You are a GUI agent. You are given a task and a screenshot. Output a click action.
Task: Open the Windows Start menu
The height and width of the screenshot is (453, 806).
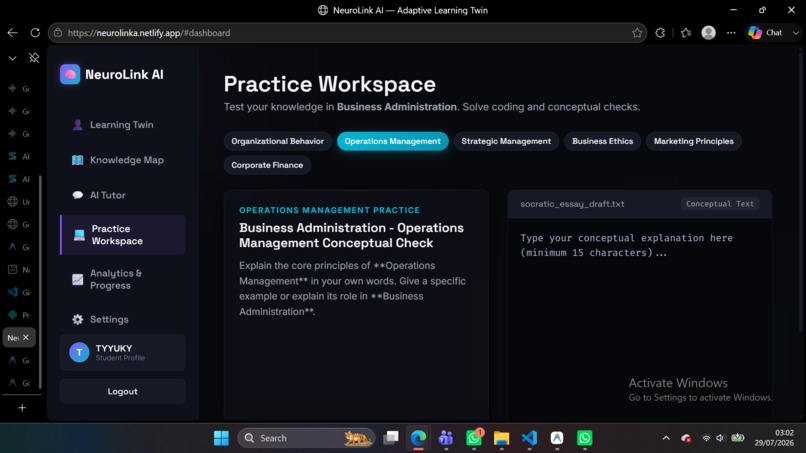[x=221, y=438]
